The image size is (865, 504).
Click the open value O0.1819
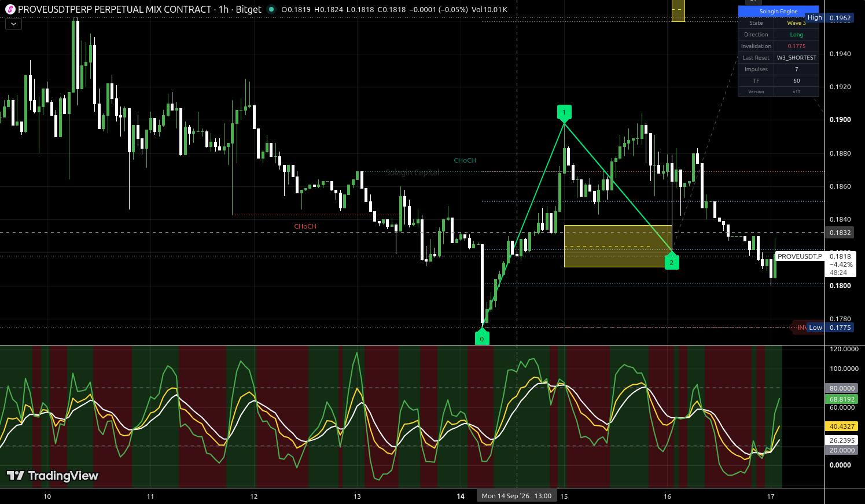click(296, 10)
